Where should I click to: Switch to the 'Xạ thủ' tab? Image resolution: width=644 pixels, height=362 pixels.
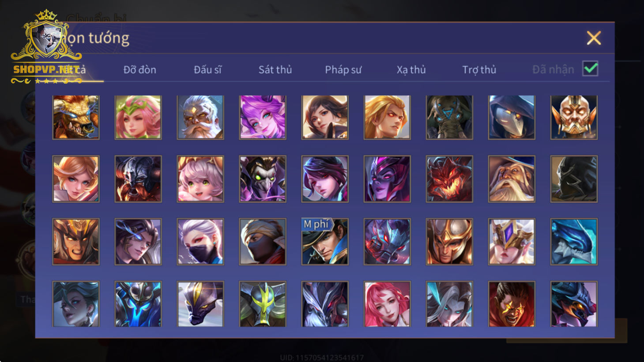[x=411, y=70]
